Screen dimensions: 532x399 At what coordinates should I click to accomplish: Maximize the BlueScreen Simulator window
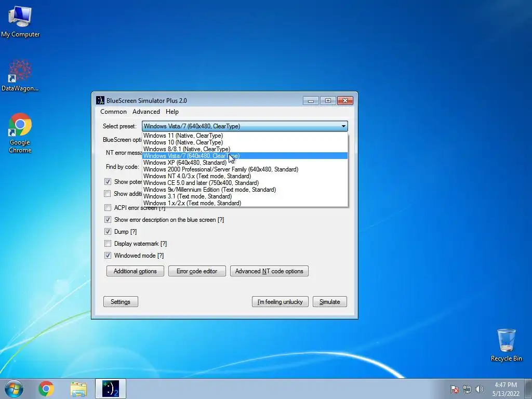tap(328, 100)
